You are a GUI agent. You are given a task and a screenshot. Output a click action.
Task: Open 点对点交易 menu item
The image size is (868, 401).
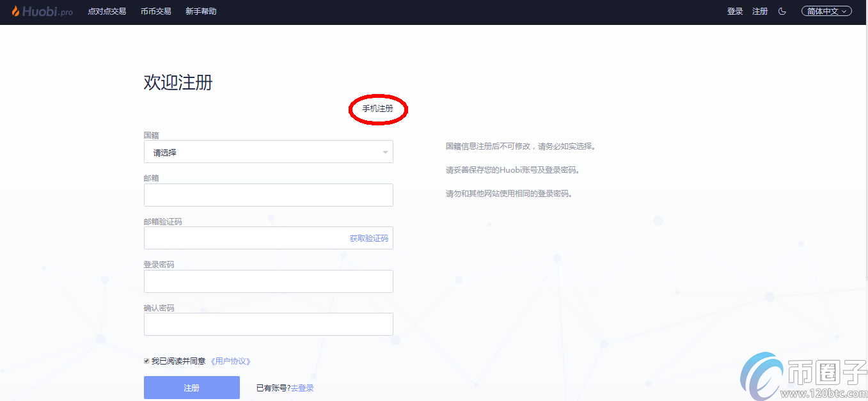pyautogui.click(x=107, y=12)
